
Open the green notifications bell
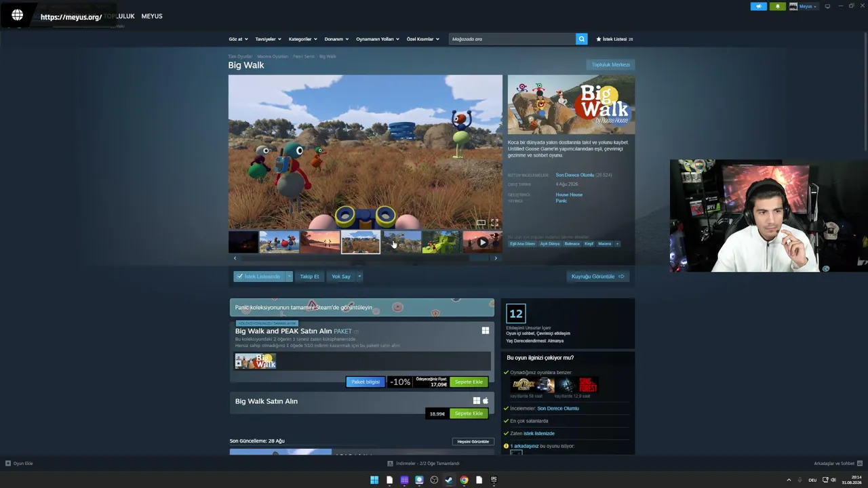coord(777,6)
